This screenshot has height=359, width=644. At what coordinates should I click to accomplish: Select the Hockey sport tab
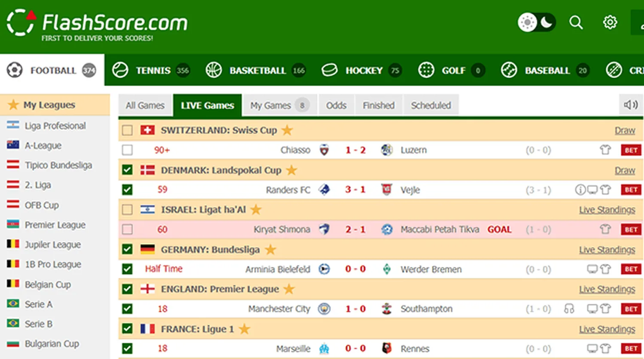(x=361, y=70)
